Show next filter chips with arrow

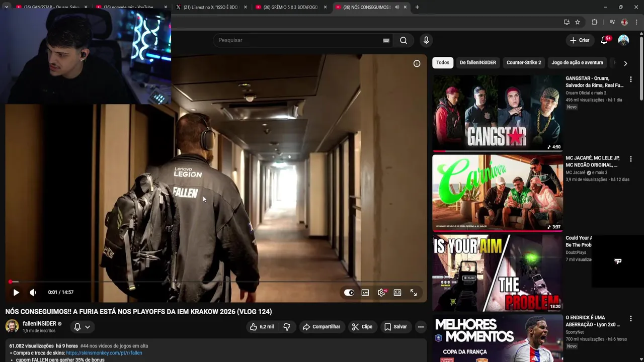(625, 63)
